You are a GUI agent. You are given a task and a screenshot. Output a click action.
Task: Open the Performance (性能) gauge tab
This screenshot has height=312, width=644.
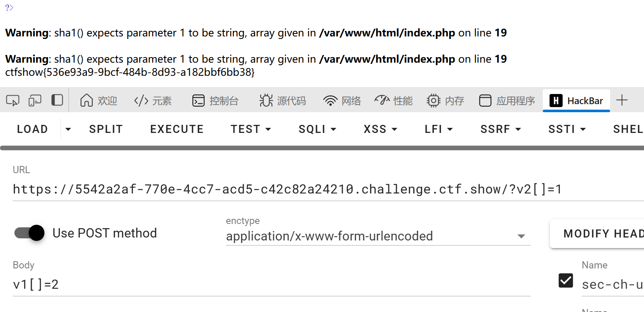[393, 101]
